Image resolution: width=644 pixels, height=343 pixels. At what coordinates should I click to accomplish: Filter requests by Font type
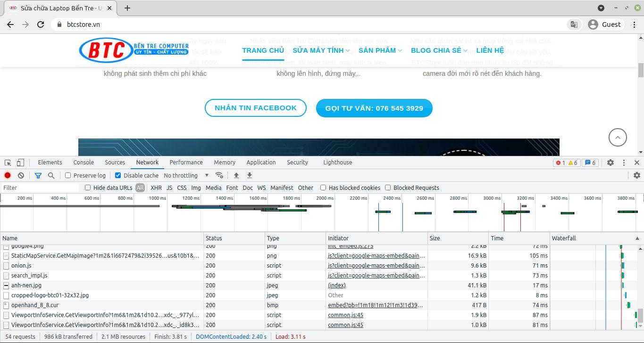click(232, 188)
